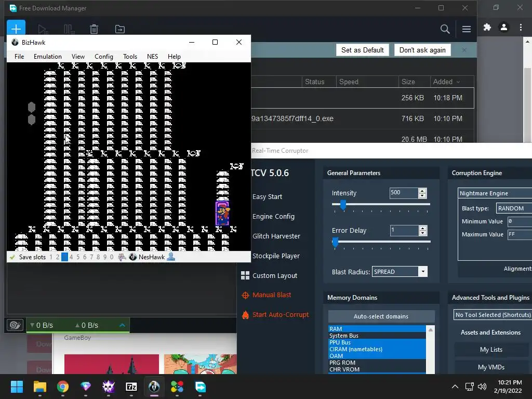Open the Help menu in BizHawk
Image resolution: width=532 pixels, height=399 pixels.
tap(174, 57)
